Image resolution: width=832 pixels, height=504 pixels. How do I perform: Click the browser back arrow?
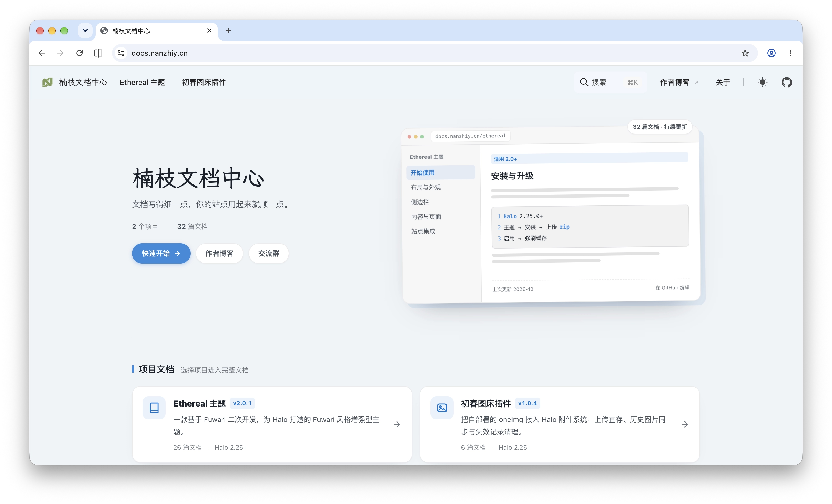coord(42,53)
